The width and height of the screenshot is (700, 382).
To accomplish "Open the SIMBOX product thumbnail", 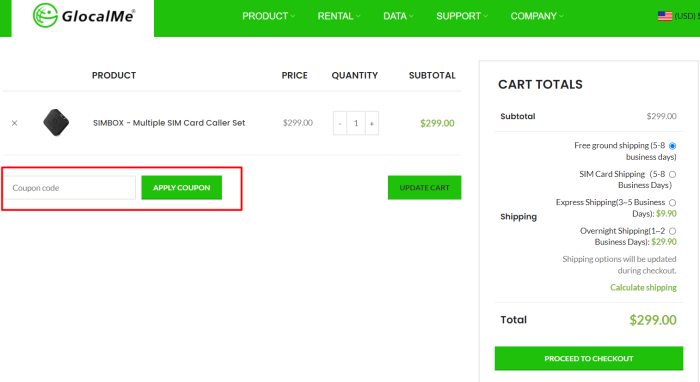I will pyautogui.click(x=56, y=122).
